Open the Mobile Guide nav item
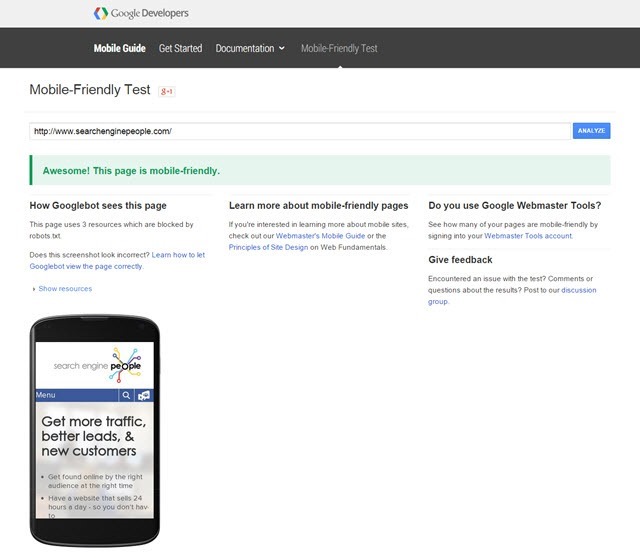This screenshot has width=640, height=558. coord(119,48)
